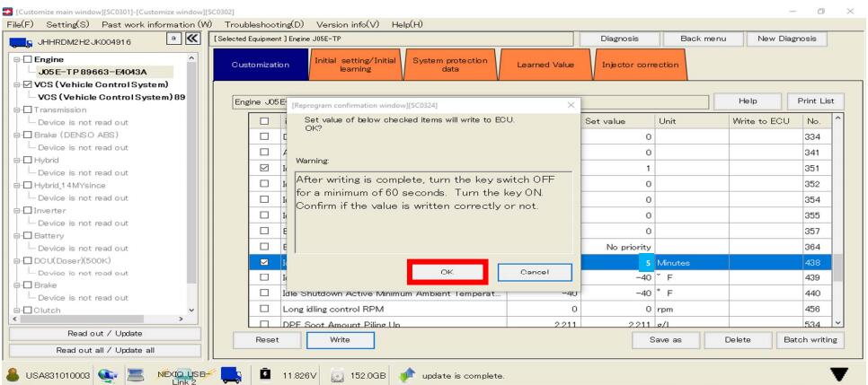Toggle the select-all checkbox in the table header
This screenshot has width=868, height=385.
coord(264,120)
